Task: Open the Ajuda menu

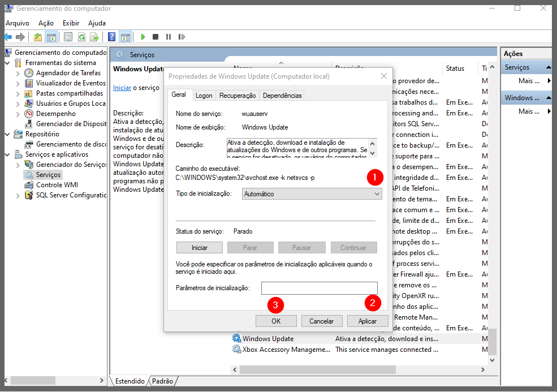Action: [97, 23]
